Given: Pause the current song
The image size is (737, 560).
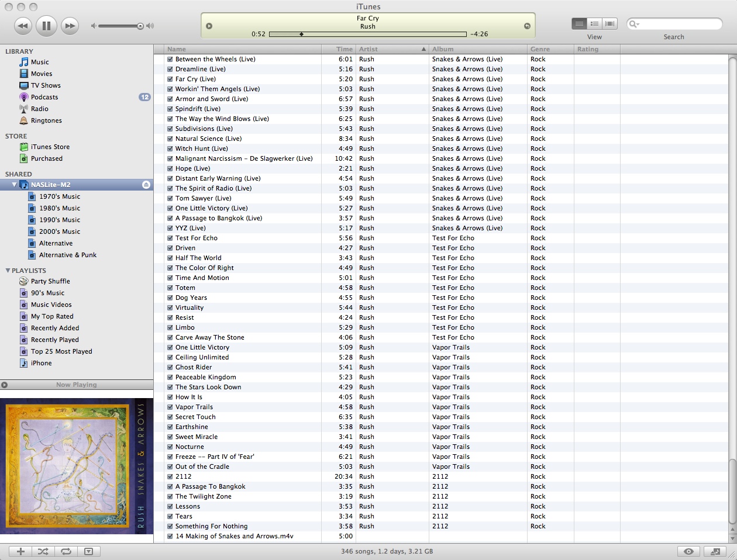Looking at the screenshot, I should pos(46,26).
